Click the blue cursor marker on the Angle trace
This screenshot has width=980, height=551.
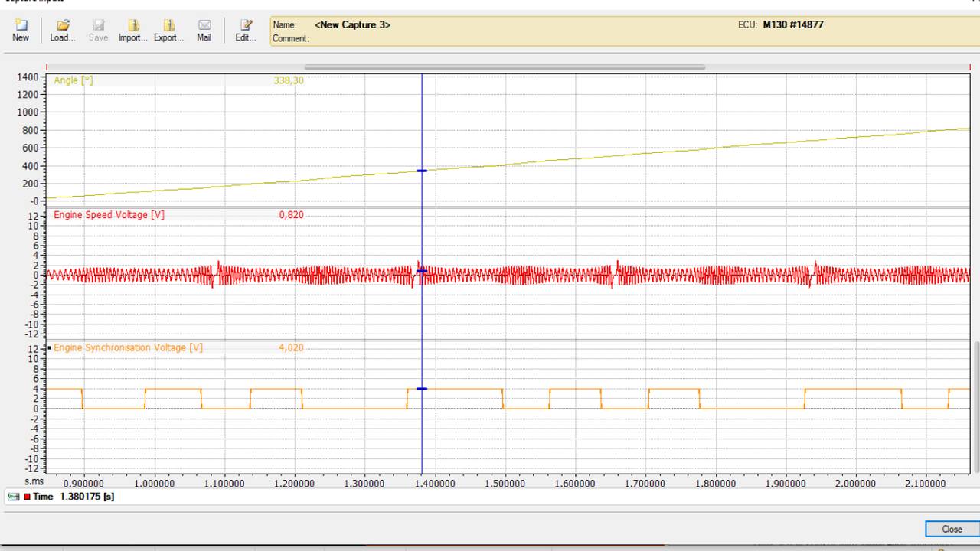click(x=422, y=171)
